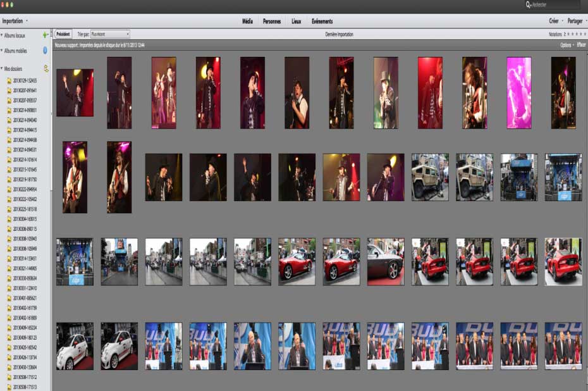Screen dimensions: 588x391
Task: Select folder 20130207-093557
Action: tap(25, 101)
